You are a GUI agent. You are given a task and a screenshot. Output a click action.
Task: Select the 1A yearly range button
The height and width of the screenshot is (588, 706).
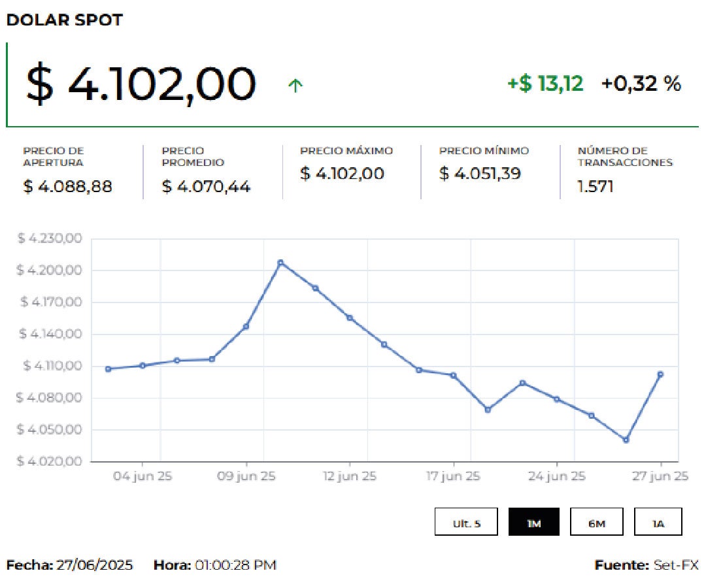click(658, 523)
